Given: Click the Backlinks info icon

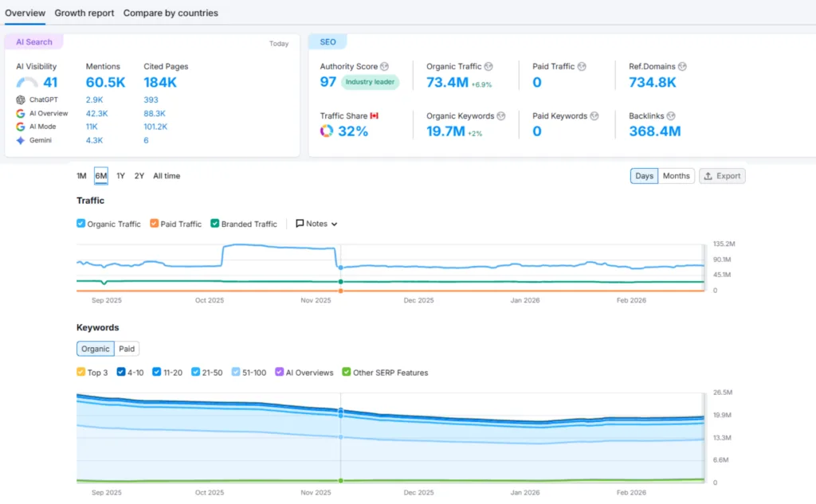Looking at the screenshot, I should click(672, 116).
